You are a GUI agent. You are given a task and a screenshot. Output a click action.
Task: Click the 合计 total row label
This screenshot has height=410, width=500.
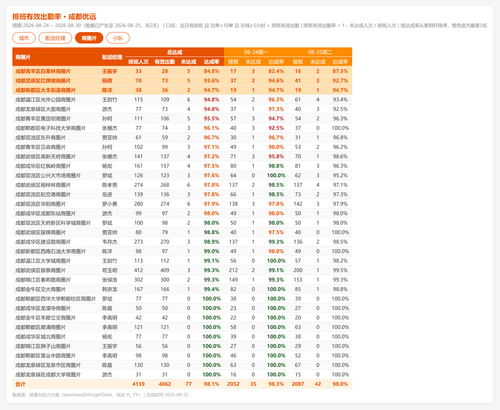(20, 384)
